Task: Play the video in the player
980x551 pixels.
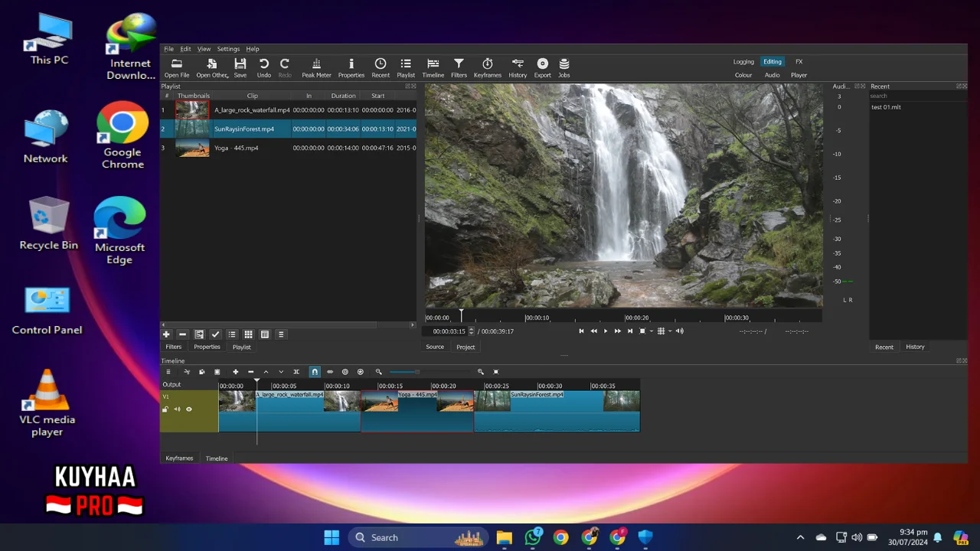Action: 606,331
